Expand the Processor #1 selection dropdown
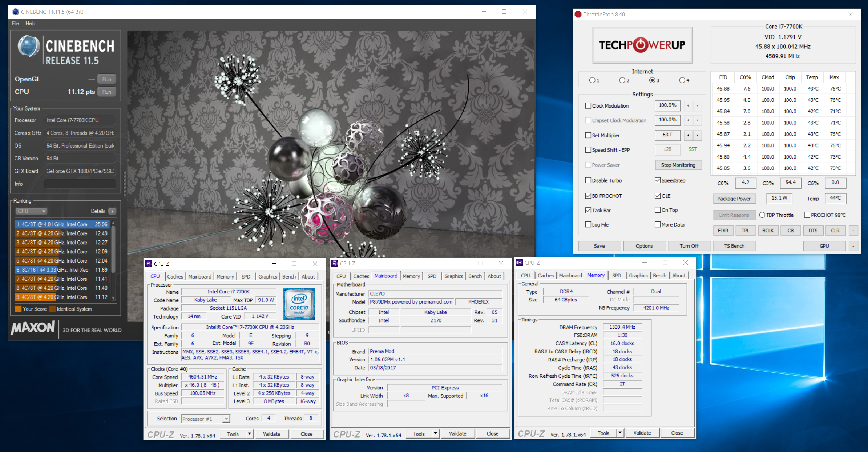 click(226, 419)
